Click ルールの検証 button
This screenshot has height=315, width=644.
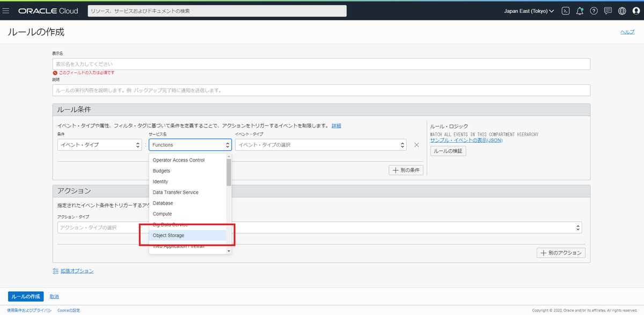click(448, 151)
